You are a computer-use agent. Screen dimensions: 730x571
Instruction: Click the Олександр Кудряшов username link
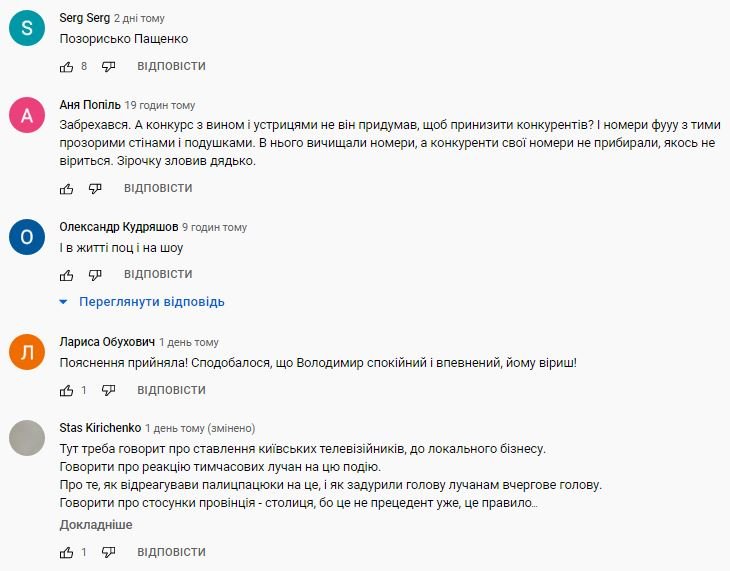tap(118, 227)
